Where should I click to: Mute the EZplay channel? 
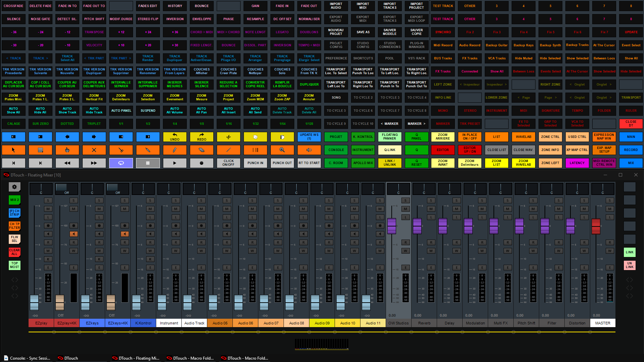click(x=48, y=209)
